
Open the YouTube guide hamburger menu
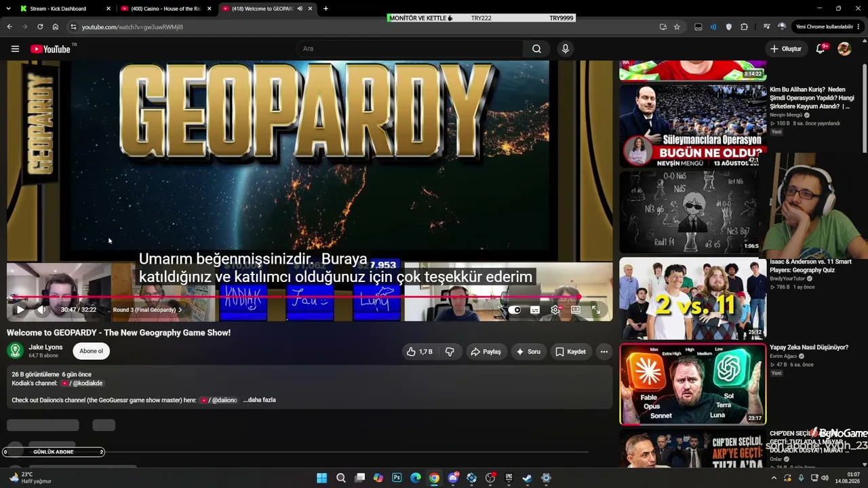[x=15, y=49]
